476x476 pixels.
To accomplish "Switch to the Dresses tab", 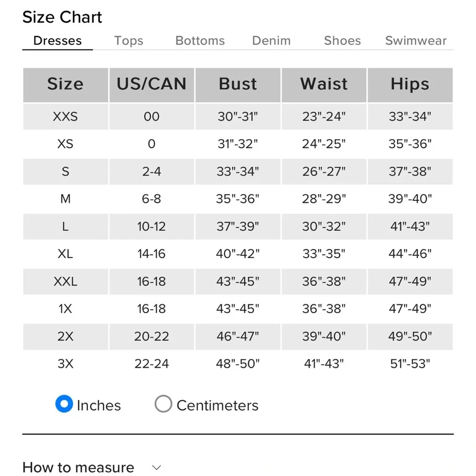I will [x=58, y=41].
